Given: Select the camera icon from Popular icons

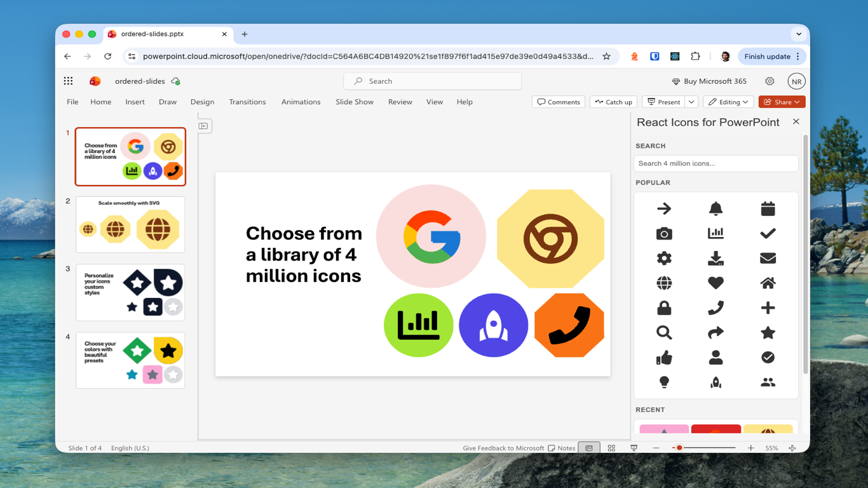Looking at the screenshot, I should pos(663,233).
